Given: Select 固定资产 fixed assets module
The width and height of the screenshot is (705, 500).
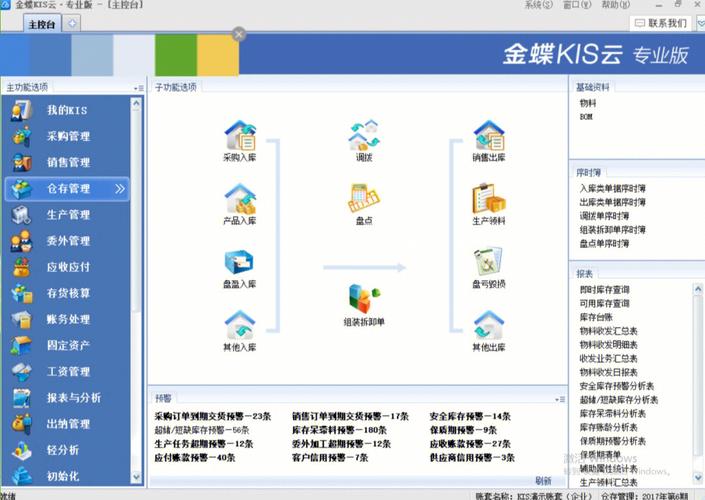Looking at the screenshot, I should tap(67, 345).
